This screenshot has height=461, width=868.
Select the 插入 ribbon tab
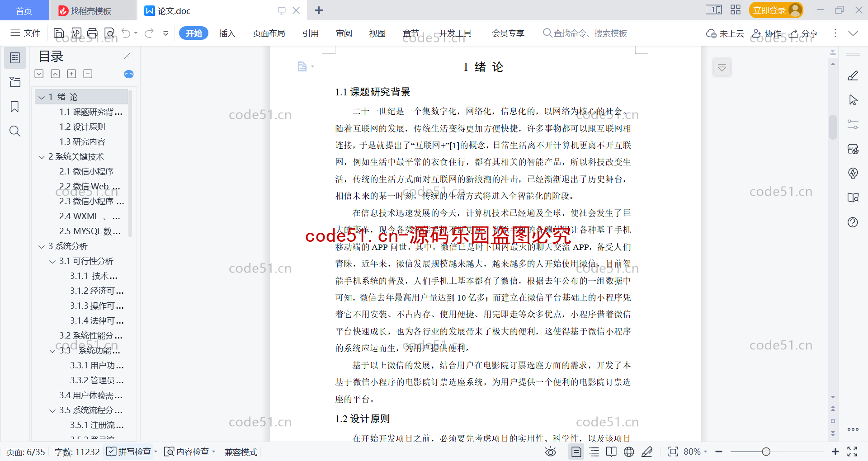point(227,33)
